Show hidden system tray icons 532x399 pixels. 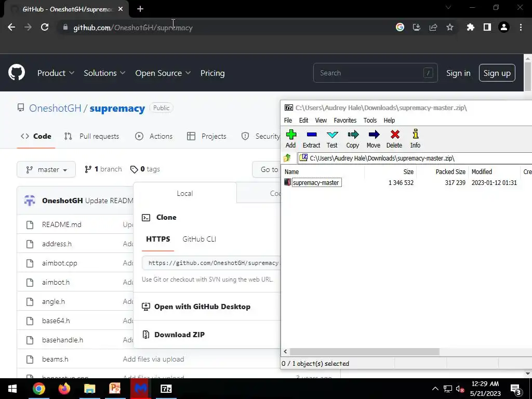(x=435, y=389)
